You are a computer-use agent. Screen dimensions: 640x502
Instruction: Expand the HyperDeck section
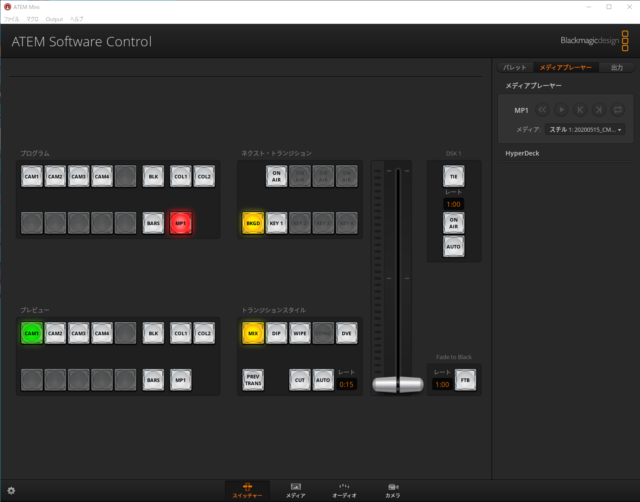[522, 153]
